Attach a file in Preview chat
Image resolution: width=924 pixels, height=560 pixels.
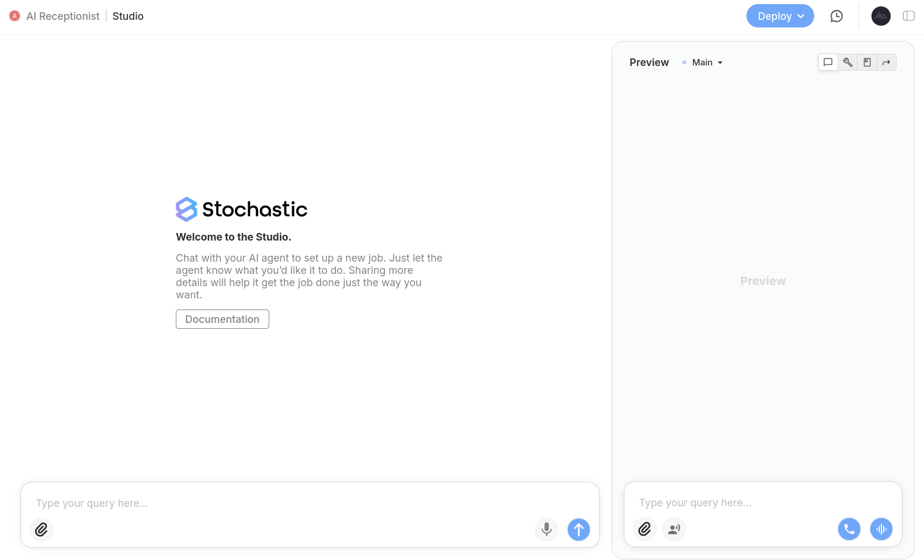[645, 529]
